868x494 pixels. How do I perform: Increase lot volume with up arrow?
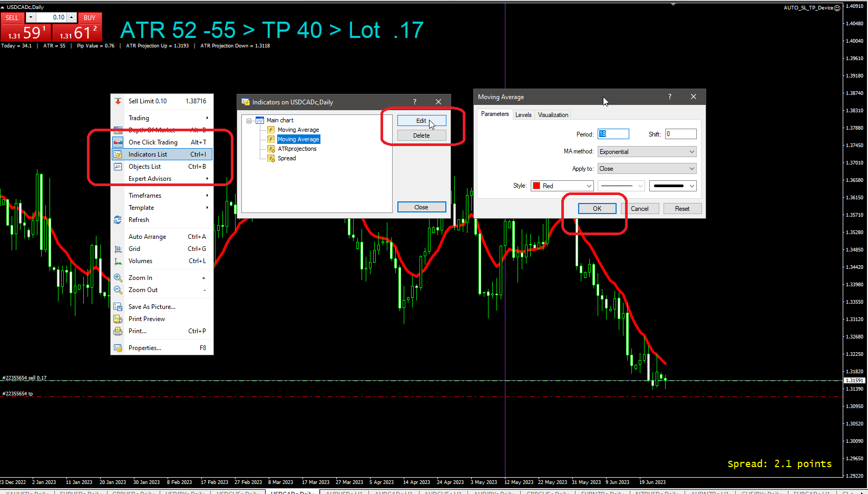coord(72,17)
